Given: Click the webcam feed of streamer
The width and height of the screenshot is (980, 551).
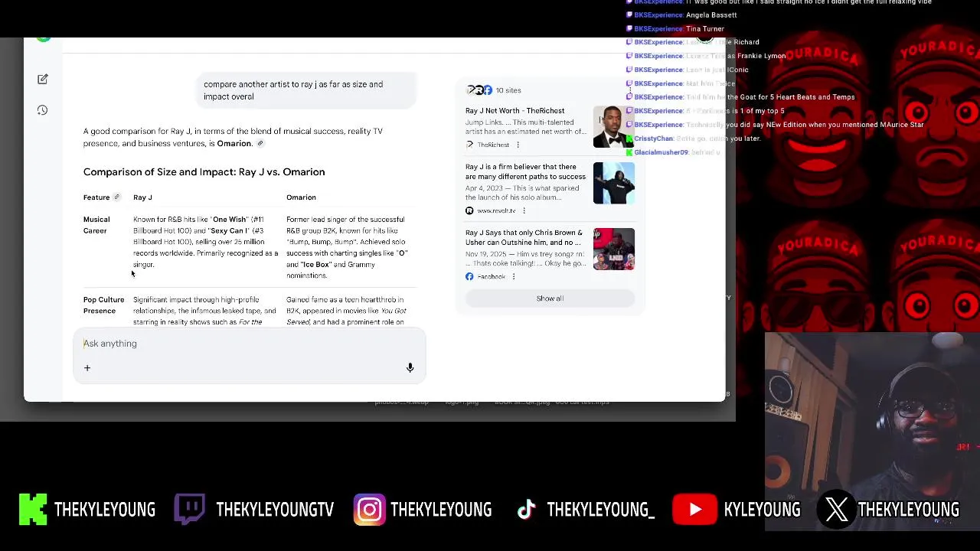Looking at the screenshot, I should (872, 430).
